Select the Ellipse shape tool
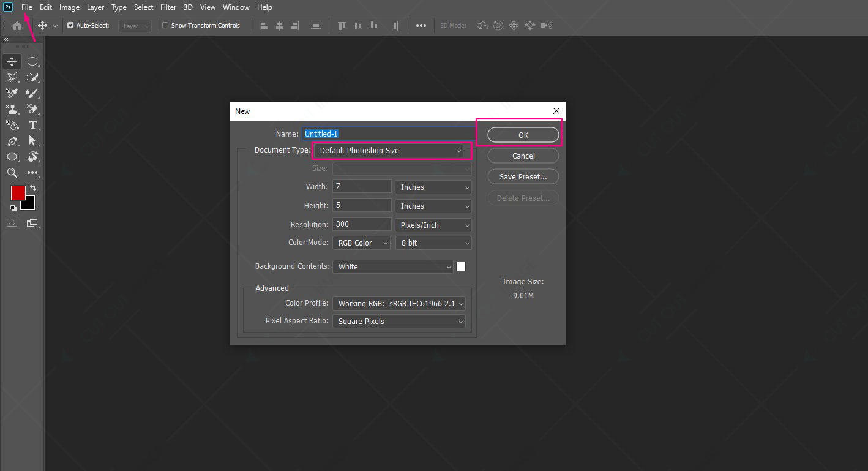 (x=12, y=157)
